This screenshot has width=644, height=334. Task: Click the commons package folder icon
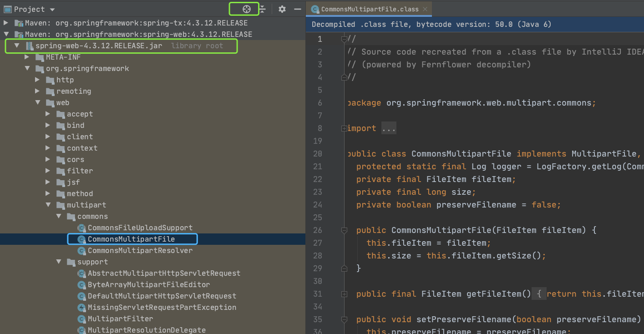(x=71, y=216)
